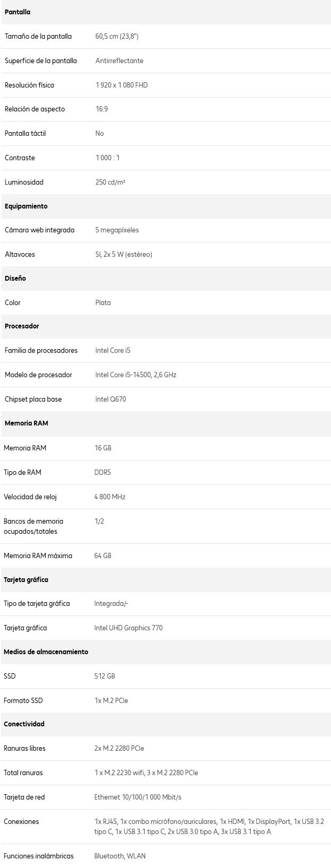Select the Formato SSD row
331x868 pixels.
pyautogui.click(x=165, y=701)
